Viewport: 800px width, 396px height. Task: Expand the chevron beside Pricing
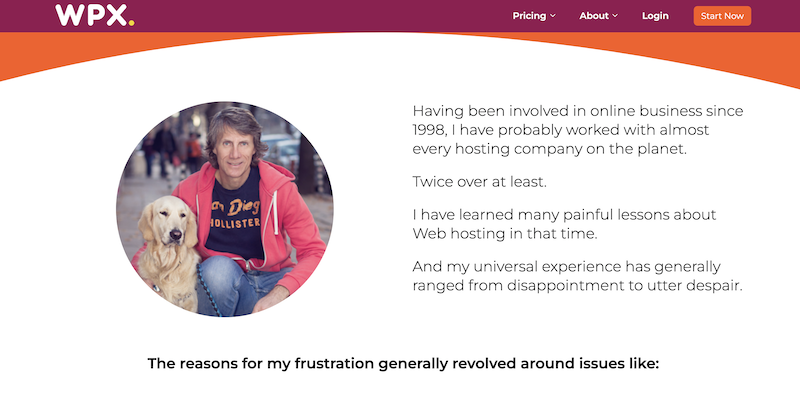coord(553,16)
